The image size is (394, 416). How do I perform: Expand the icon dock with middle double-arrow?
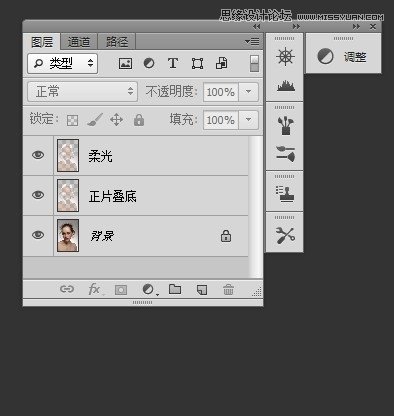(x=296, y=26)
